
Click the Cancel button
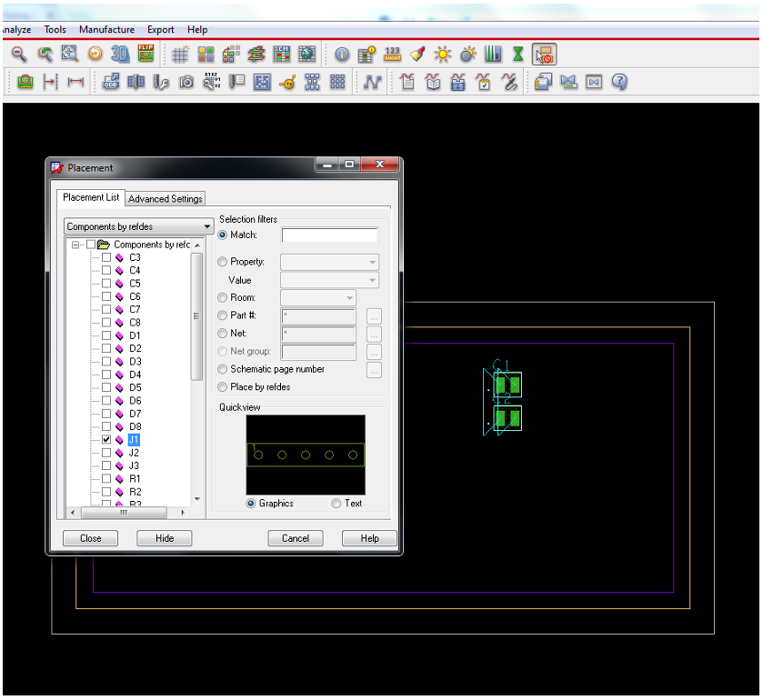click(x=296, y=538)
